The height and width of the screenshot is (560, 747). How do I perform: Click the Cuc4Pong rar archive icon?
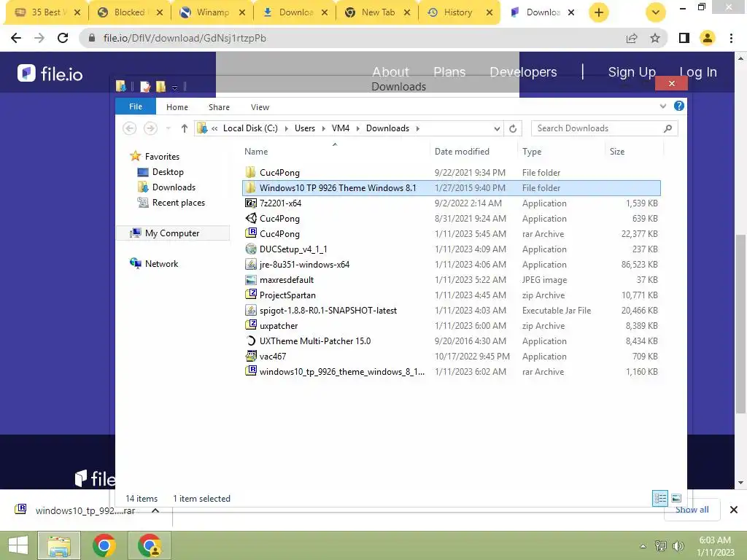coord(251,233)
